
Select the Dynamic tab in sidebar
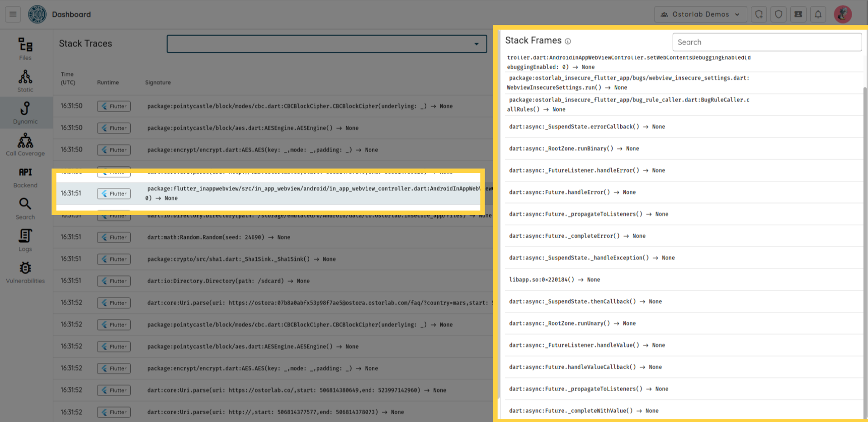click(x=25, y=113)
